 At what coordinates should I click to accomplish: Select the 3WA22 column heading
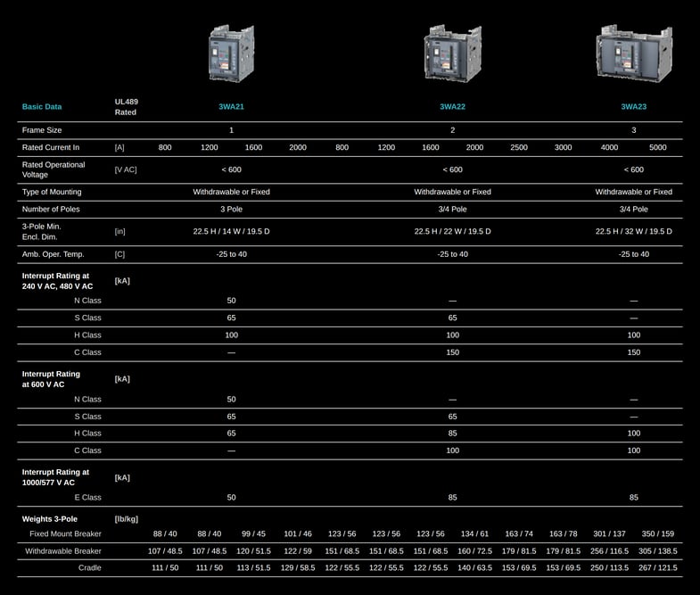(453, 107)
